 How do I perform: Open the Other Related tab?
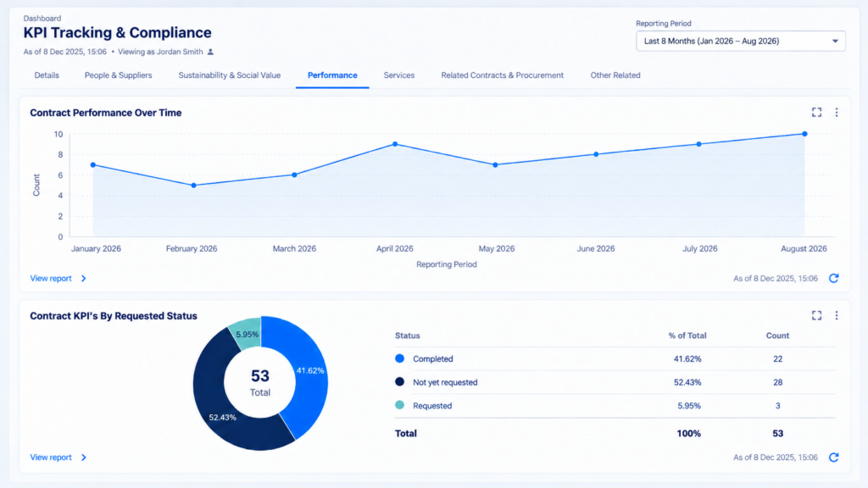click(x=615, y=75)
